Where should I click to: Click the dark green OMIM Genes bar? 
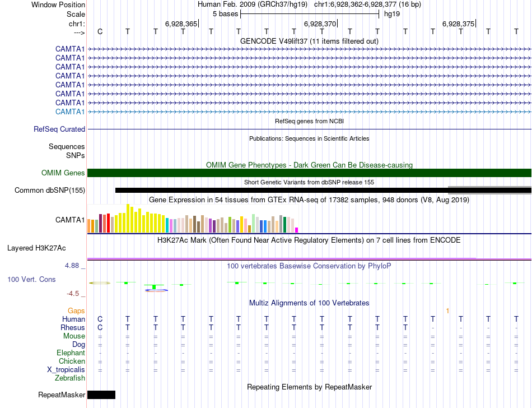coord(310,173)
